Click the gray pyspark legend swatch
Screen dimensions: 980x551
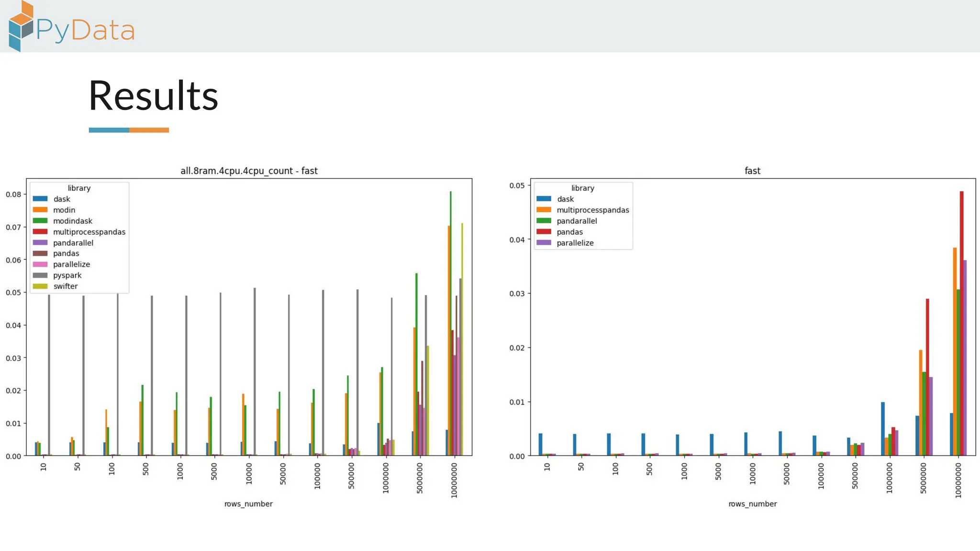(40, 275)
